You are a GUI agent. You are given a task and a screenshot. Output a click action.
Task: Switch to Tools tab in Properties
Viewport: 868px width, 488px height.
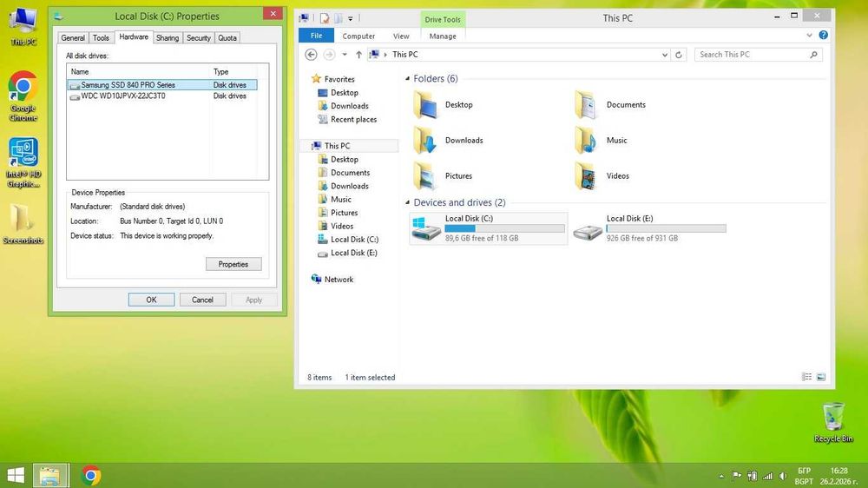[101, 37]
